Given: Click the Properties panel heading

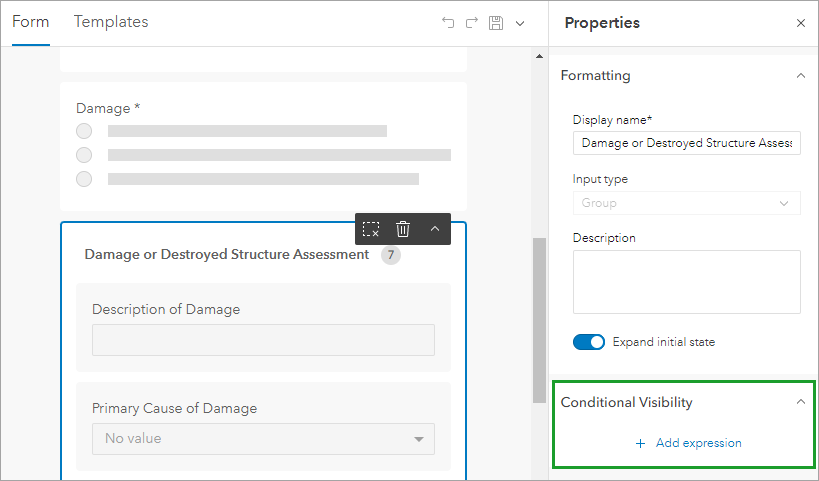Looking at the screenshot, I should (602, 23).
